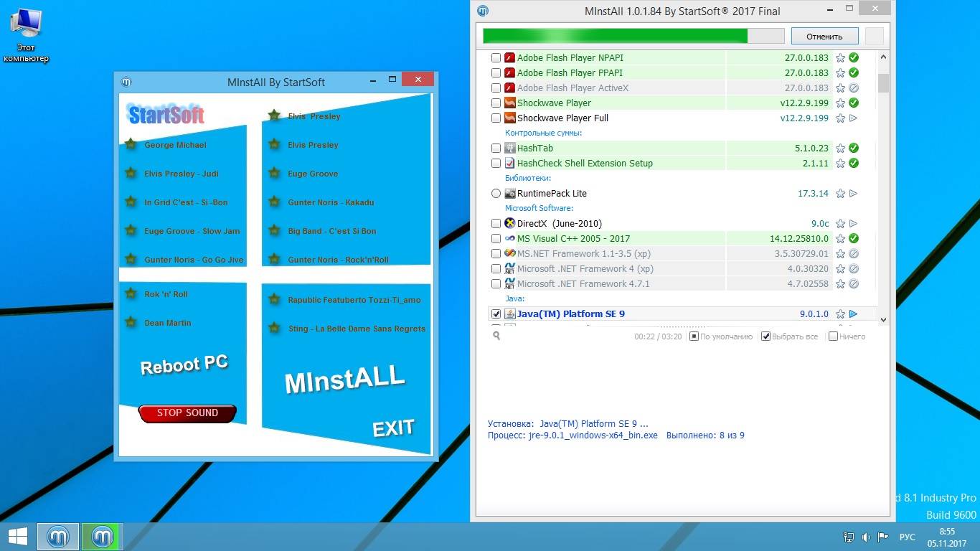Play 'Rapublic Featuberto Tozzi-Ti_amo' track
The image size is (980, 551).
tap(354, 299)
